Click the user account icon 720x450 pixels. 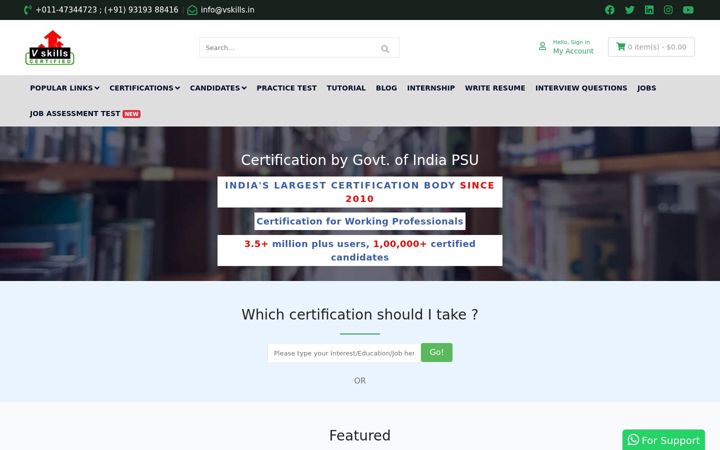pos(542,46)
